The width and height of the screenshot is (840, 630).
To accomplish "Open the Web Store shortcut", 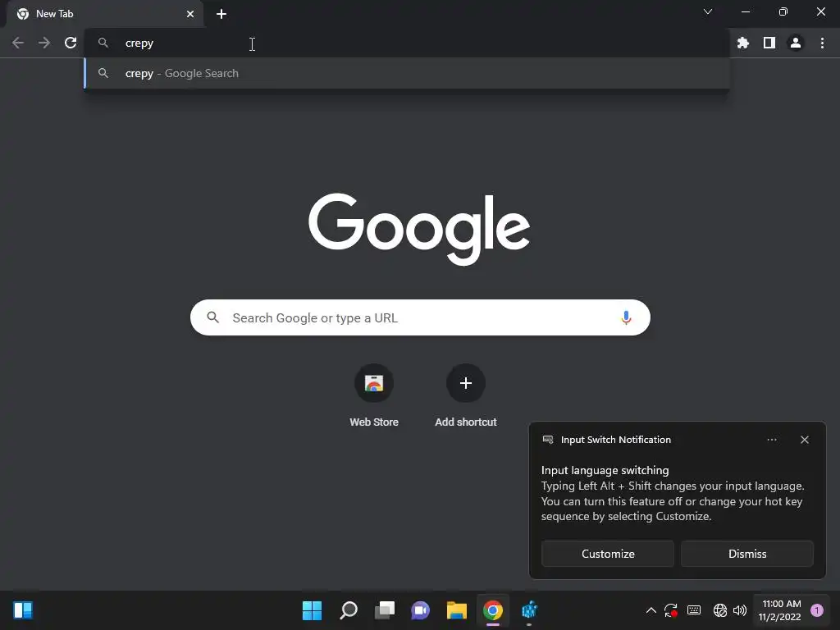I will coord(374,395).
